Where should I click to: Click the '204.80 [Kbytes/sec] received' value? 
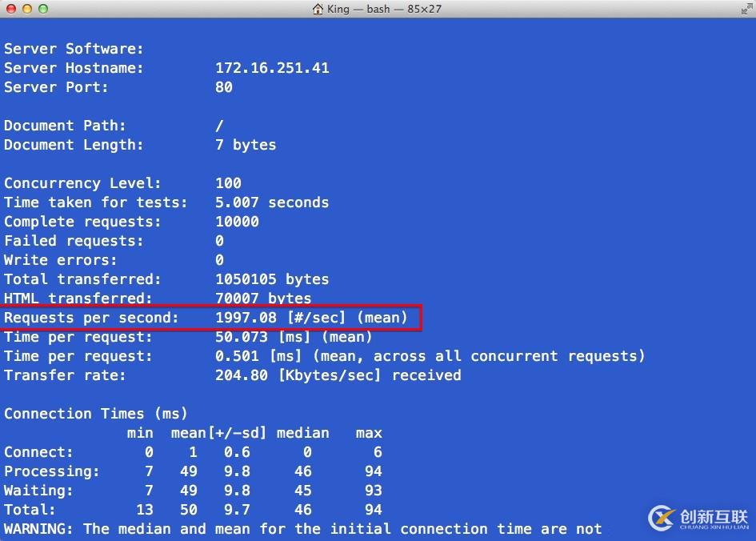pyautogui.click(x=338, y=375)
